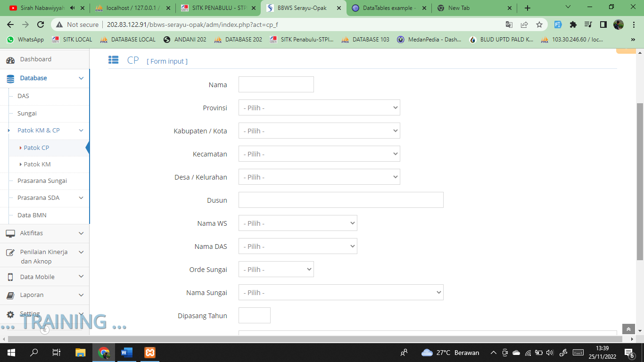Click the Nama text input field
The height and width of the screenshot is (362, 644).
(276, 85)
